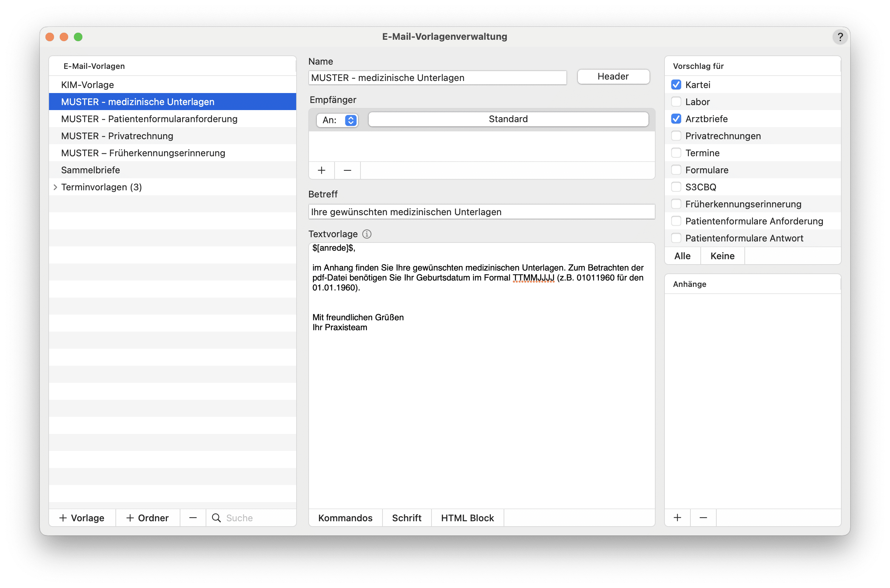Select all suggestions with Alle
The width and height of the screenshot is (890, 588).
pyautogui.click(x=682, y=255)
